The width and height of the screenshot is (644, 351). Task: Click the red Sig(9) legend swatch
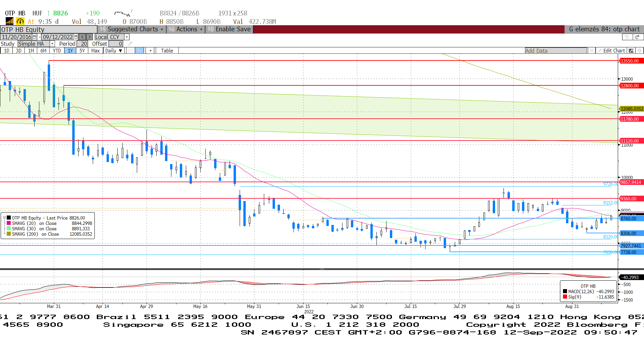pos(565,297)
